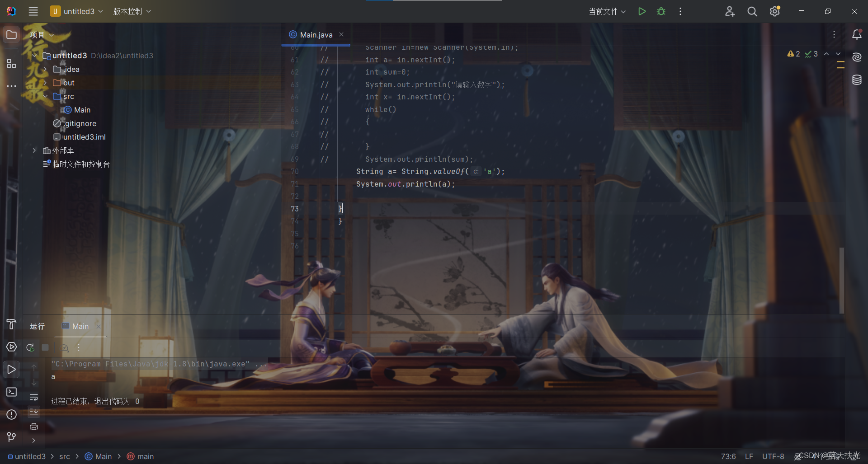Change file encoding UTF-8
Screen dimensions: 868x464
tap(773, 456)
